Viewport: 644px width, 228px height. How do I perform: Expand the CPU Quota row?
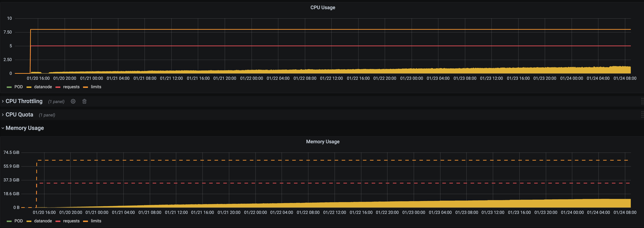pyautogui.click(x=19, y=114)
